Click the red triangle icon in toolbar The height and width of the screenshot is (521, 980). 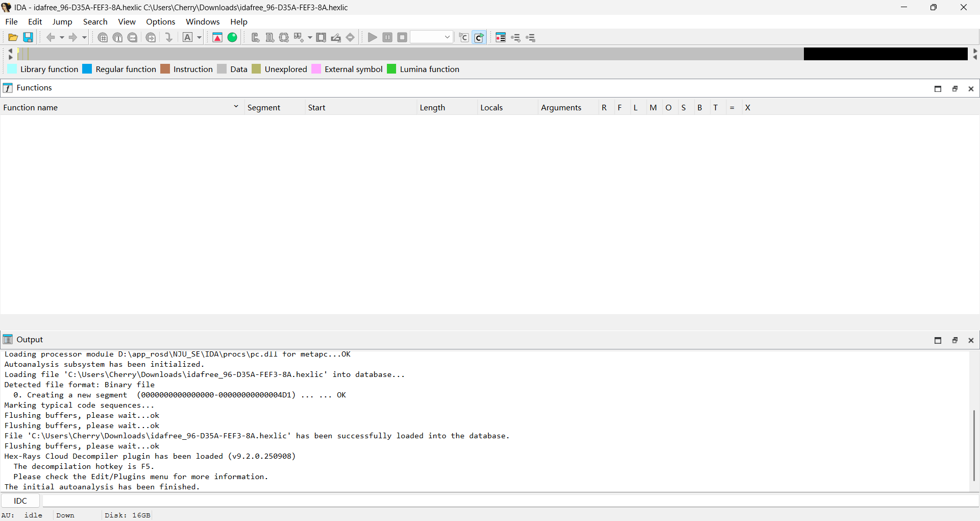pos(217,37)
